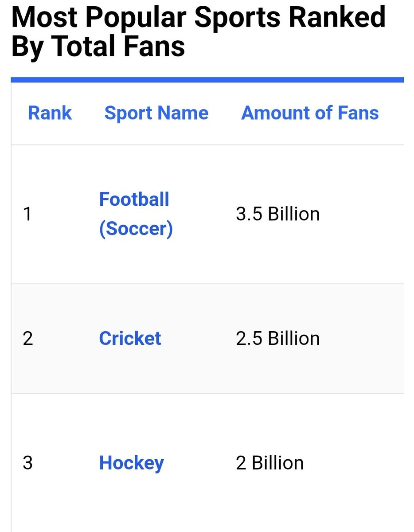This screenshot has width=414, height=532.
Task: Select the 3.5 Billion fans cell
Action: click(278, 214)
